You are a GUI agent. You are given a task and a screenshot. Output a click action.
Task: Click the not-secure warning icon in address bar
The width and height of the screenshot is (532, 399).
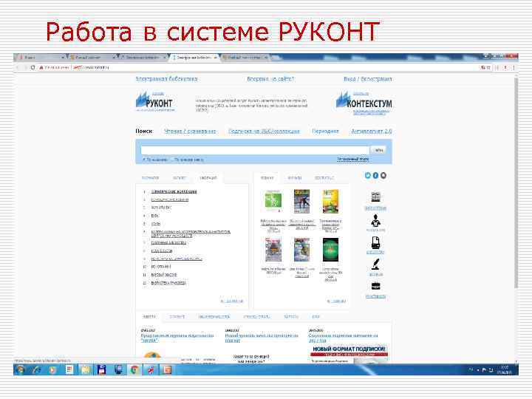point(41,67)
